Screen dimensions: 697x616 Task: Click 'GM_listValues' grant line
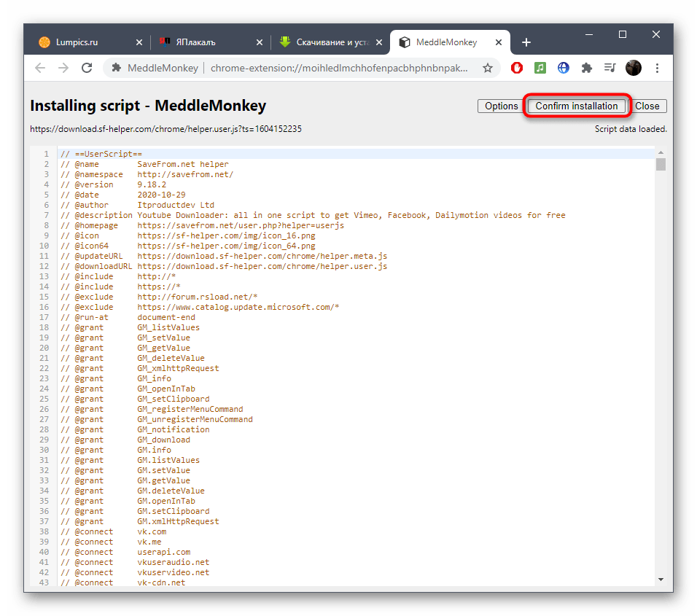168,327
